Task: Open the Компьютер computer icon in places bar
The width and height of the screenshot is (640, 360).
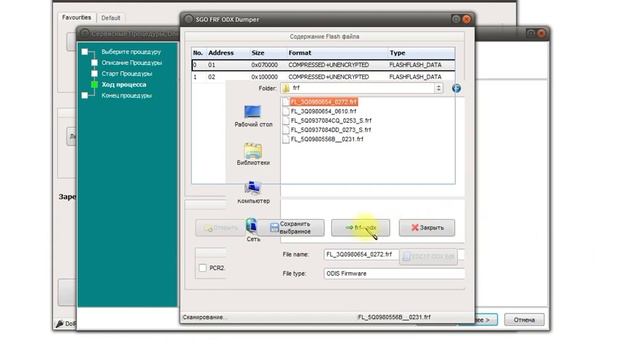Action: tap(253, 188)
